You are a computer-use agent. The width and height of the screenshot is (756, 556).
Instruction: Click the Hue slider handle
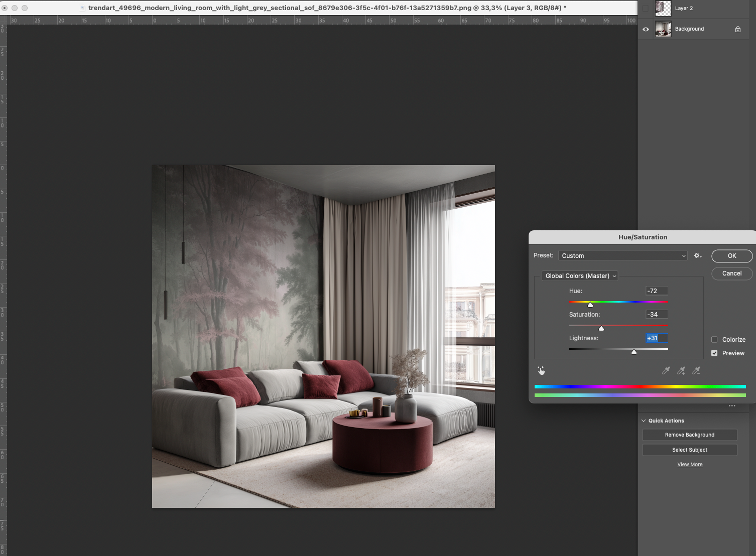coord(590,305)
